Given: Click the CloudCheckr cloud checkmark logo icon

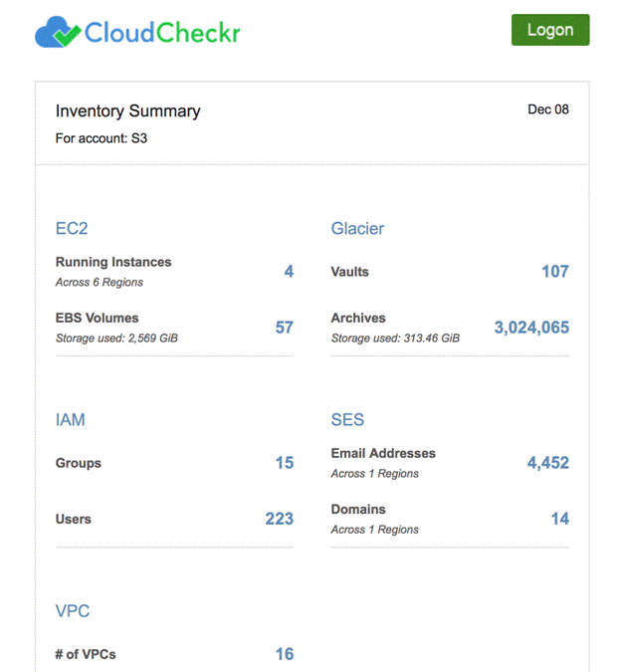Looking at the screenshot, I should (58, 32).
